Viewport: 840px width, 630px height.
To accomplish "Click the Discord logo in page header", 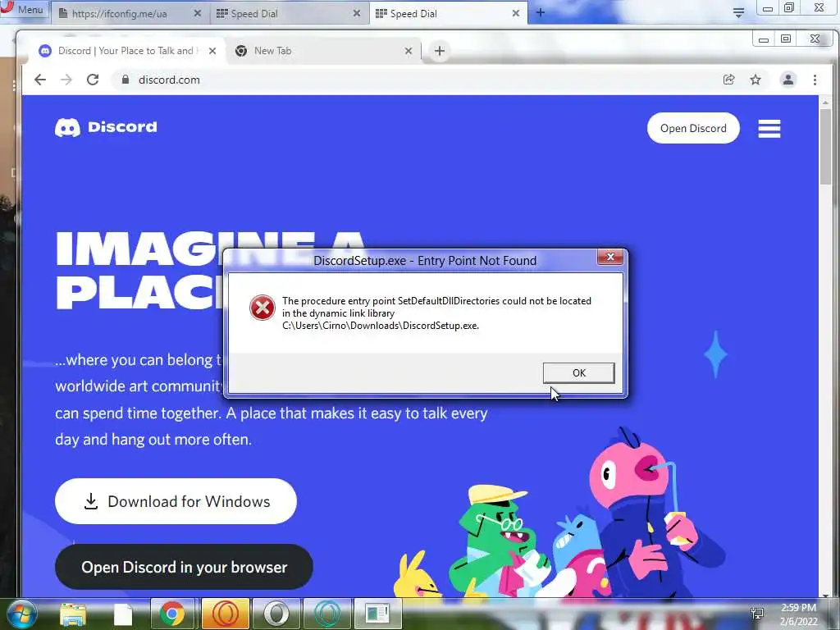I will pyautogui.click(x=106, y=127).
